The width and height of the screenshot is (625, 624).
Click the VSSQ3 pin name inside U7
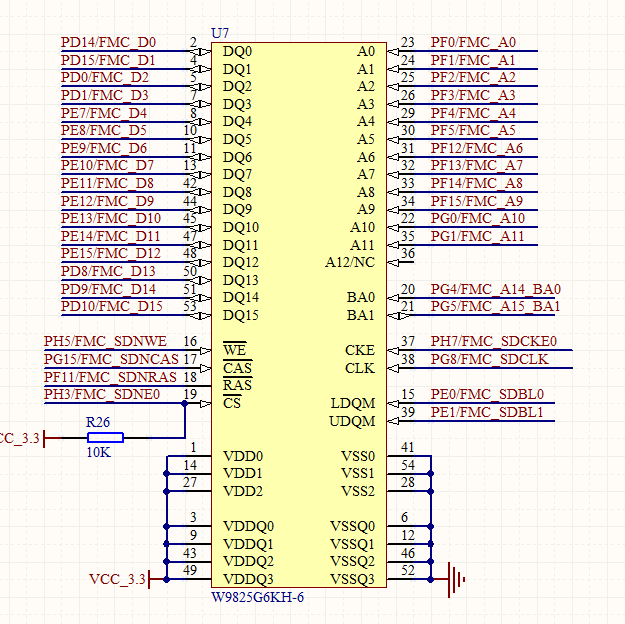tap(353, 579)
